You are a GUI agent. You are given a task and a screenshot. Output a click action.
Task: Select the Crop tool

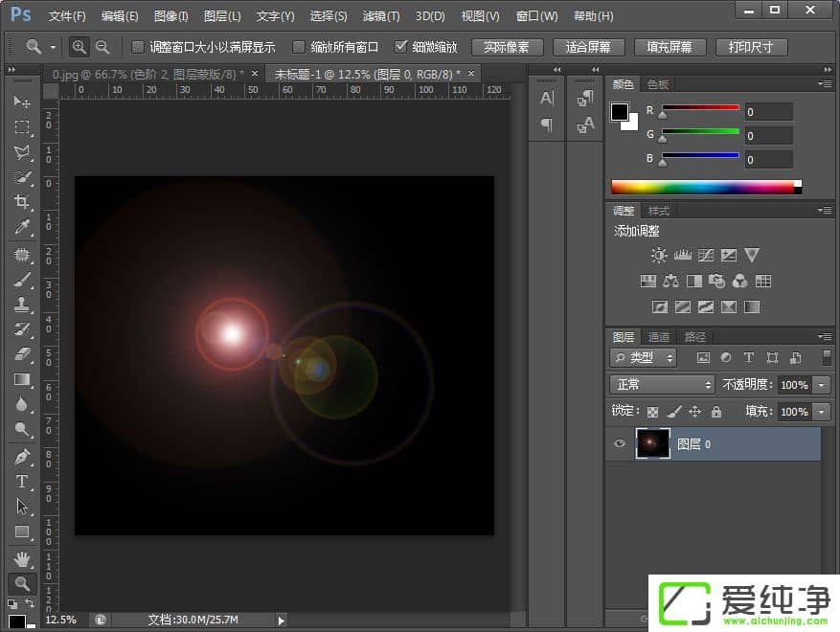[x=22, y=202]
